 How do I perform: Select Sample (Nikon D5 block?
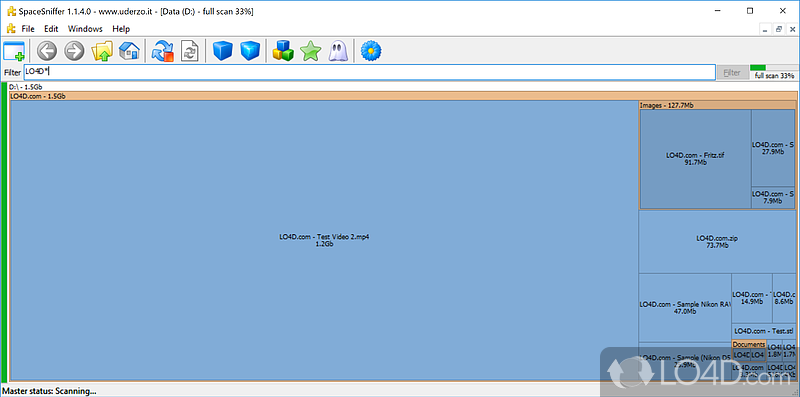[x=685, y=361]
